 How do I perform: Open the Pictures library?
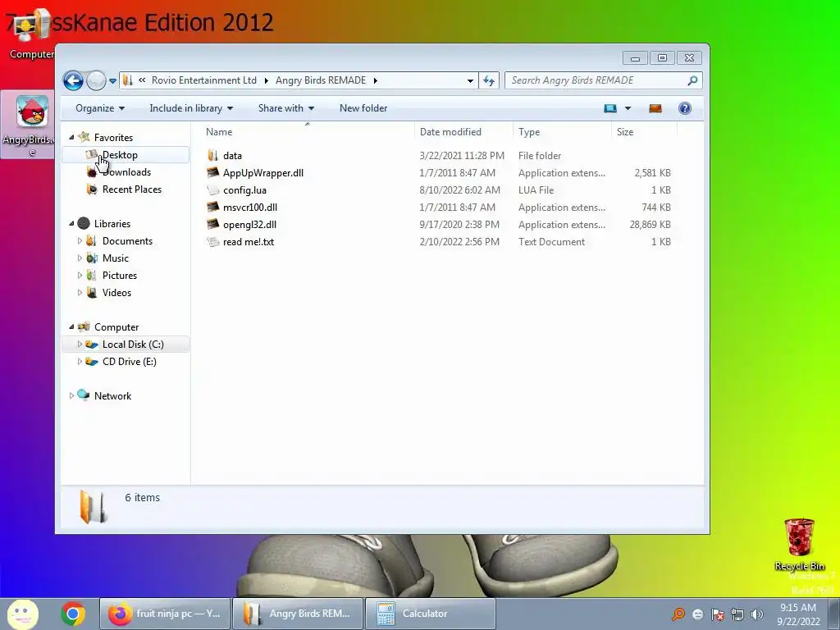click(x=120, y=276)
